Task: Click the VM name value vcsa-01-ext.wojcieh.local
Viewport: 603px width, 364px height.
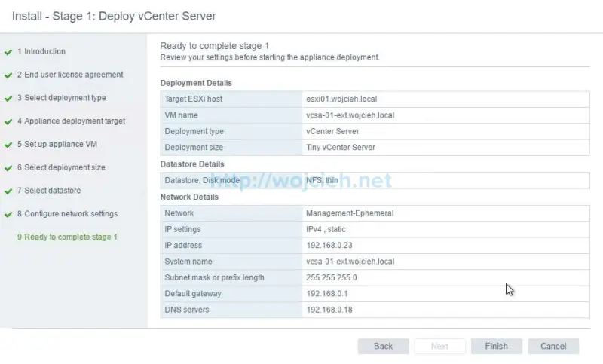Action: pyautogui.click(x=350, y=115)
